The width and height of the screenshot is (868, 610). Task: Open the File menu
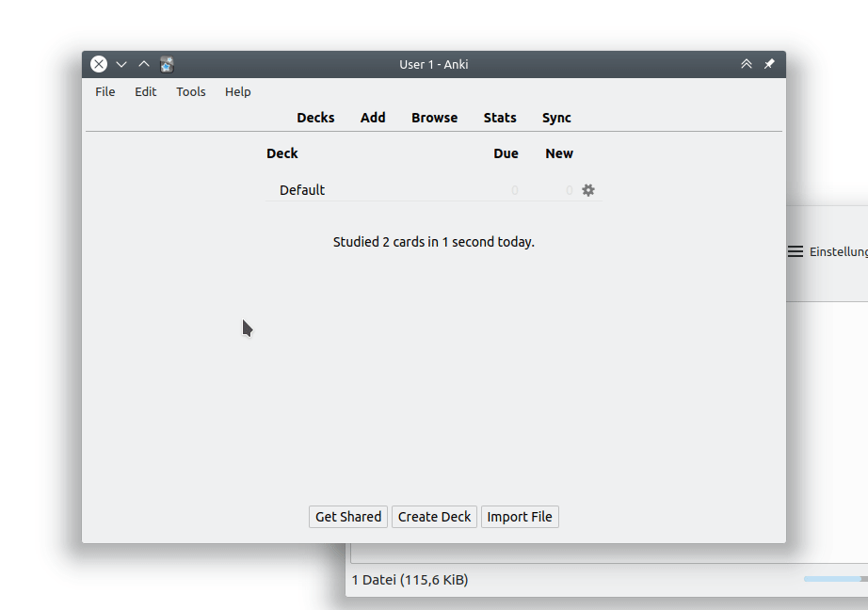click(104, 91)
